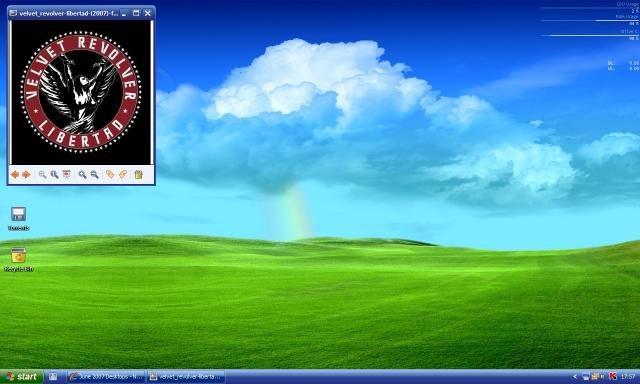Expand hidden system tray icons arrow
Screen dimensions: 640x384
click(575, 377)
